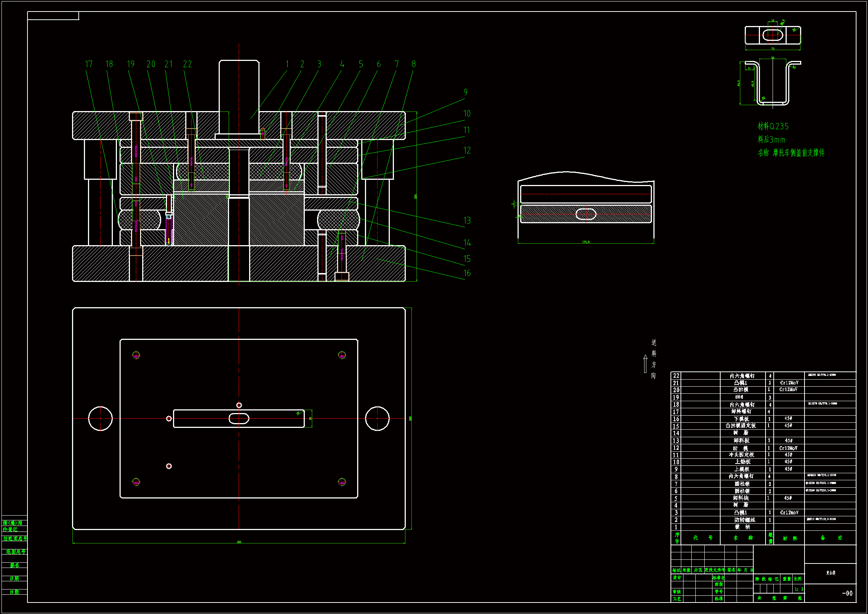
Task: Select the 下模板 cell in parts list
Action: (x=741, y=419)
